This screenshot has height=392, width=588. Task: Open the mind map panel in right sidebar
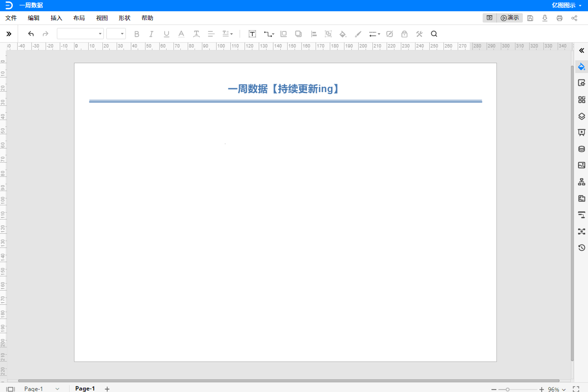coord(582,231)
